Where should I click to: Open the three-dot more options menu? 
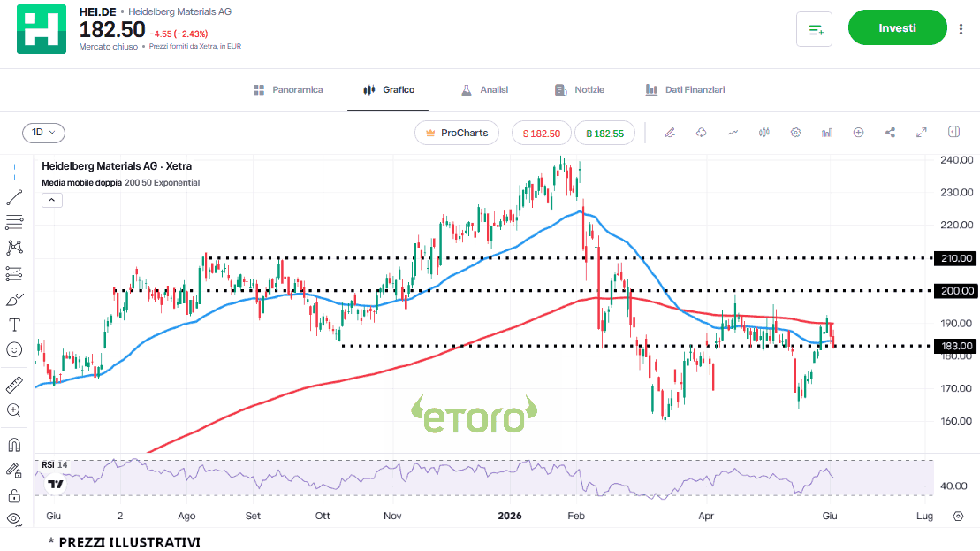tap(961, 28)
